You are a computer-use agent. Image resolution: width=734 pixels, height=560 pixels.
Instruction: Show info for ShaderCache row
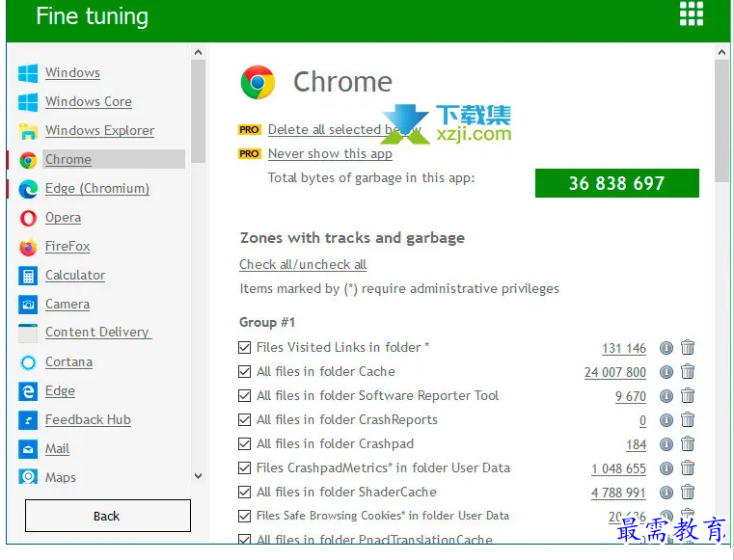pos(666,493)
